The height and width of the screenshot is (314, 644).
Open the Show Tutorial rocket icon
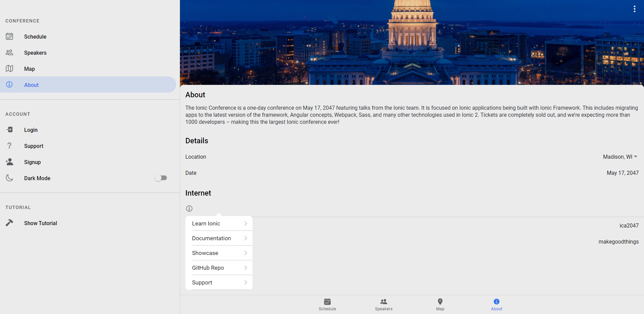tap(9, 222)
